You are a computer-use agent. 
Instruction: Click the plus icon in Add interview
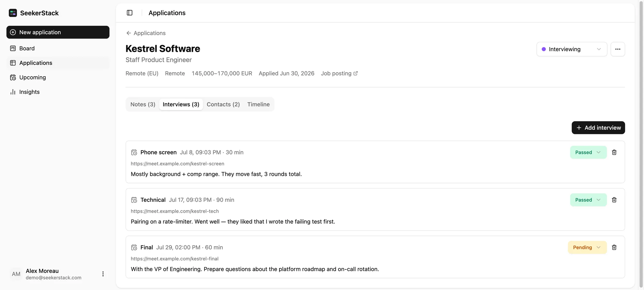tap(579, 128)
